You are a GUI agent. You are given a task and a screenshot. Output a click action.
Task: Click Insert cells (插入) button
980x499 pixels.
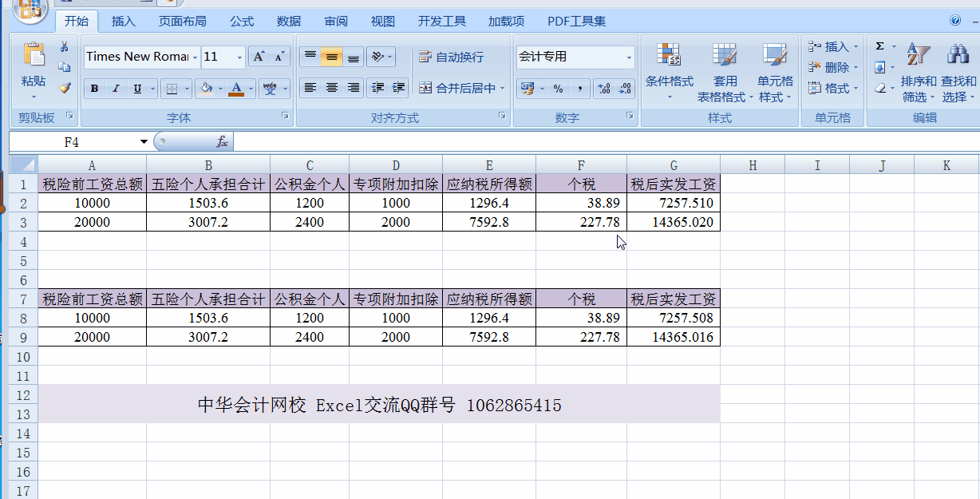coord(832,47)
